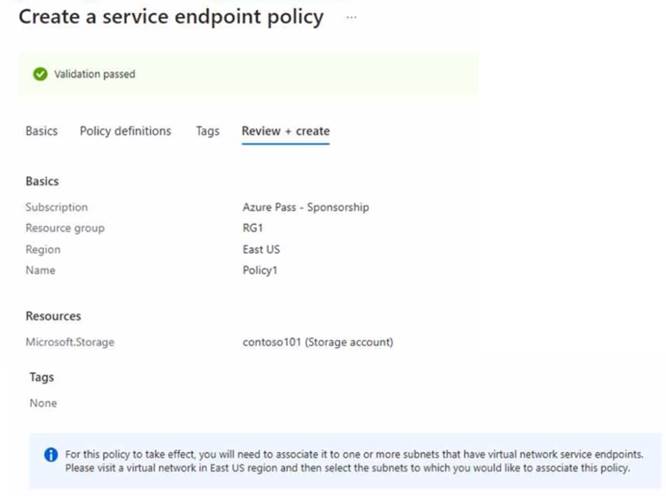Click the green validation passed checkmark icon
666x496 pixels.
(40, 74)
